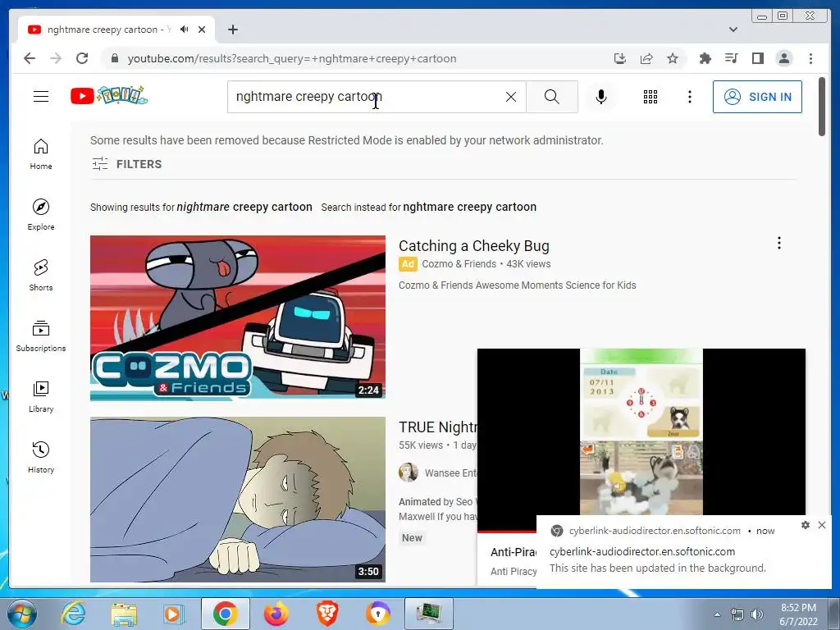Install app icon in address bar
This screenshot has width=840, height=630.
coord(620,58)
